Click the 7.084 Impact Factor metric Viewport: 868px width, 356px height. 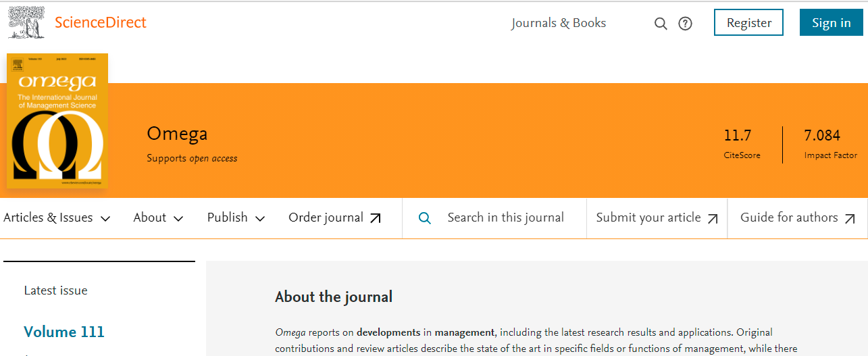822,136
